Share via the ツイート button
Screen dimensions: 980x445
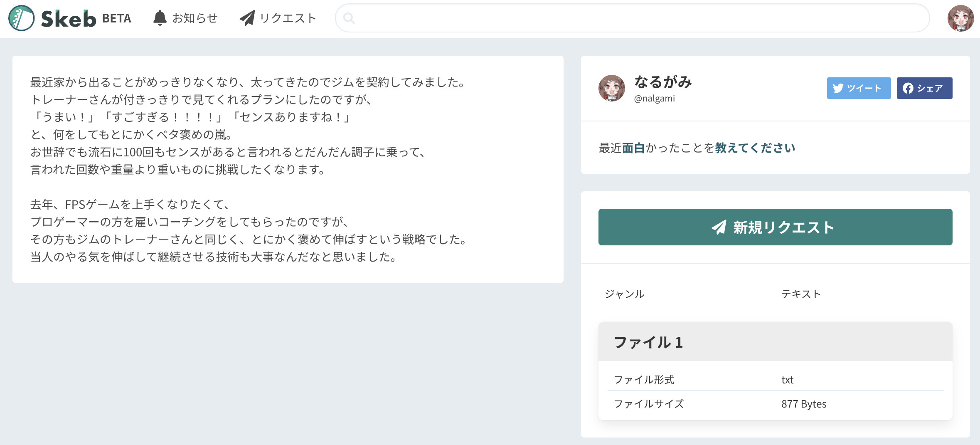[x=859, y=88]
